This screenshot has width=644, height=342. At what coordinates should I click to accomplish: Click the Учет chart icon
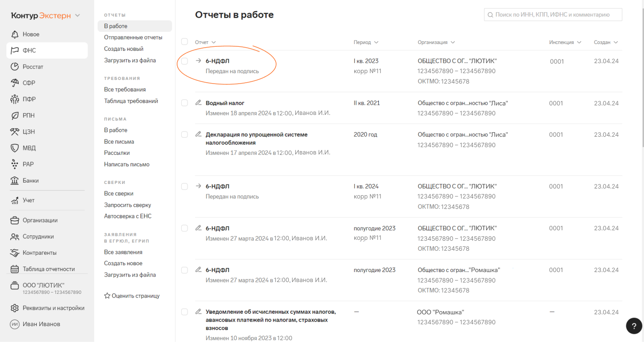click(x=15, y=200)
